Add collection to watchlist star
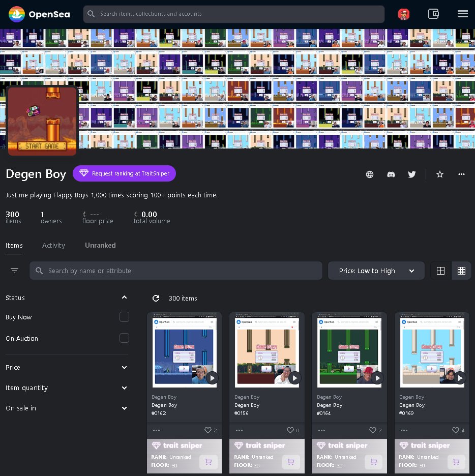 coord(439,174)
